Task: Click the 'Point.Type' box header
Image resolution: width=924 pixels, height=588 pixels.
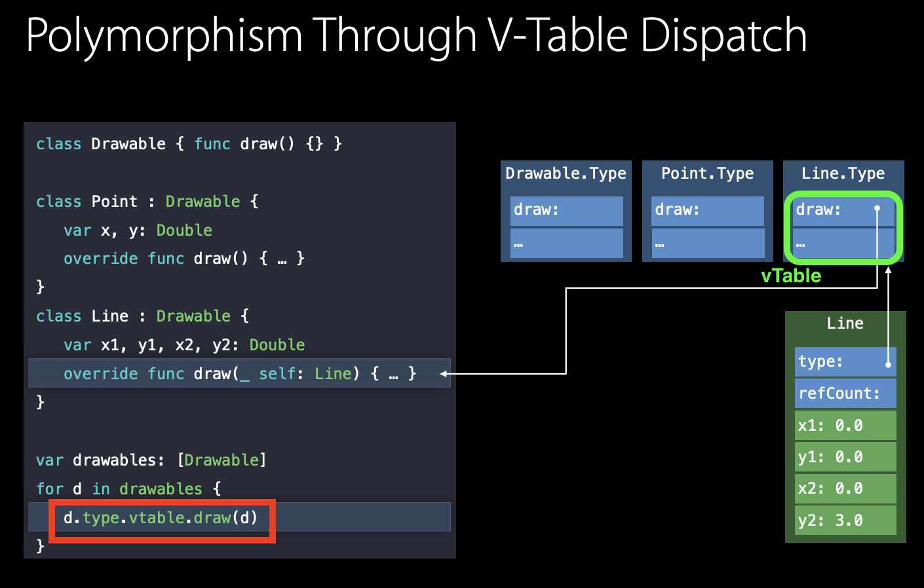Action: tap(707, 174)
